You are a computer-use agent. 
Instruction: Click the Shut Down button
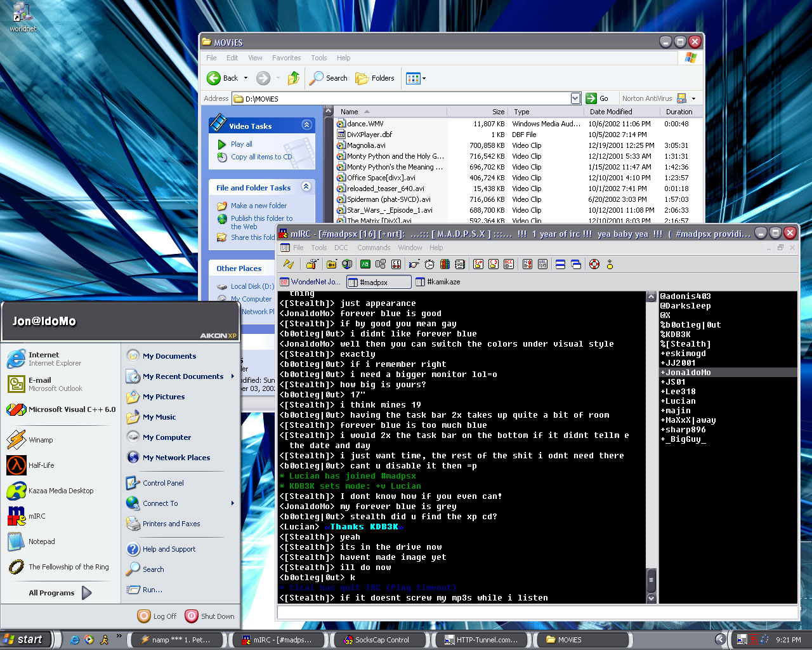pos(210,616)
